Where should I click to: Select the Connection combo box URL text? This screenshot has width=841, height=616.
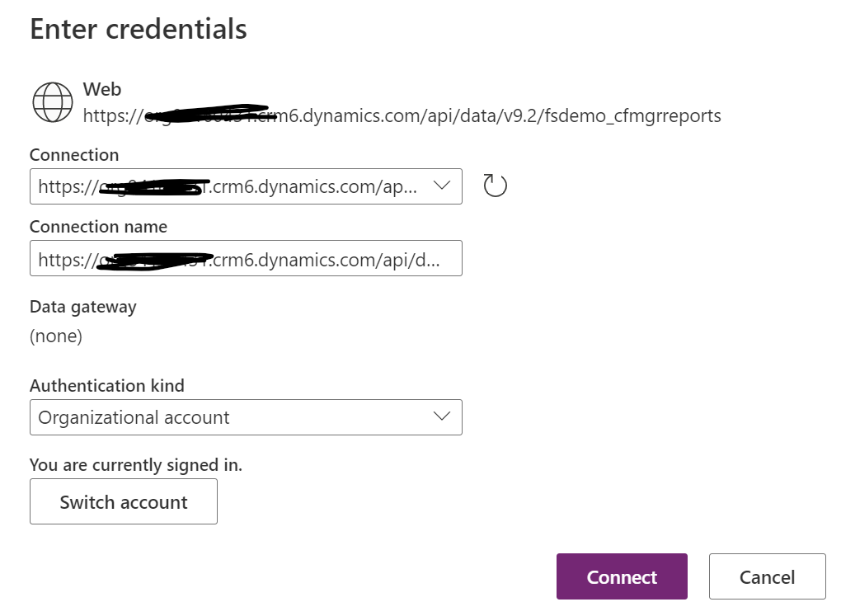(231, 186)
